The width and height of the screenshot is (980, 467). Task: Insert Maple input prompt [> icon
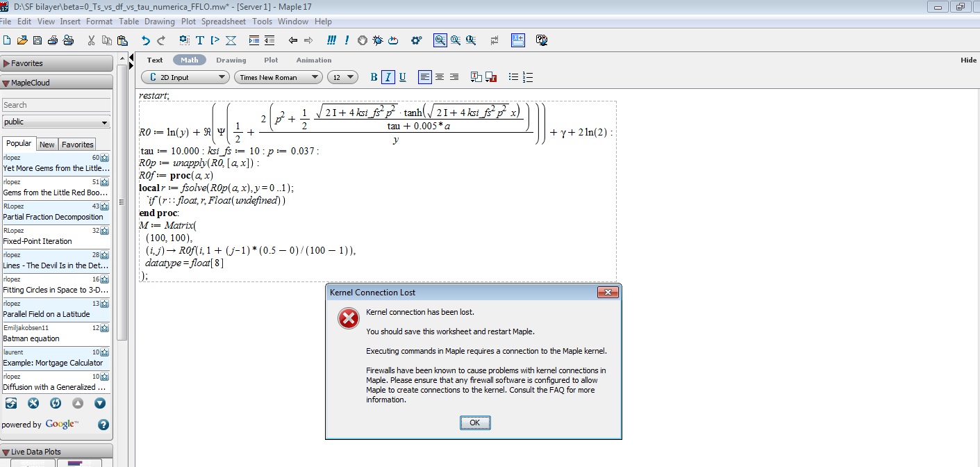pos(215,40)
